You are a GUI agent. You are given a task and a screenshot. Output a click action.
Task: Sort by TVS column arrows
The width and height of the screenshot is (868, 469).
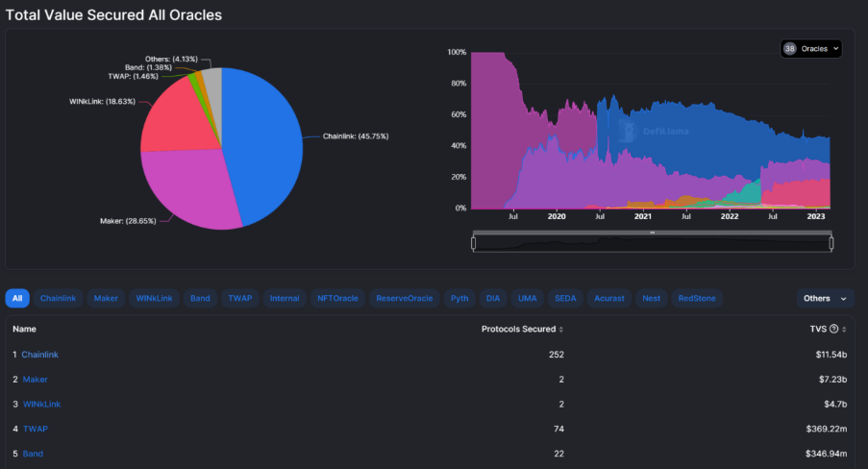[844, 330]
